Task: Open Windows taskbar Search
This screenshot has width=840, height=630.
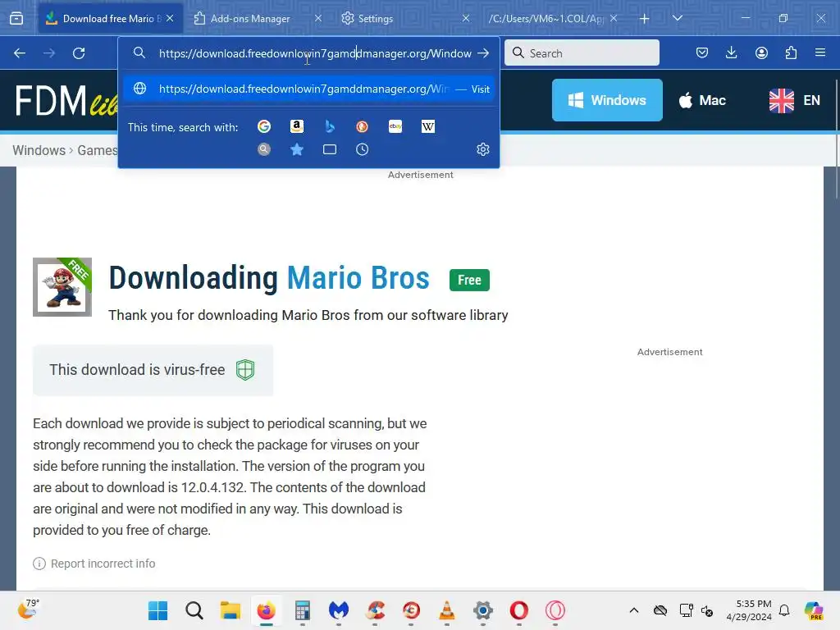Action: coord(194,610)
